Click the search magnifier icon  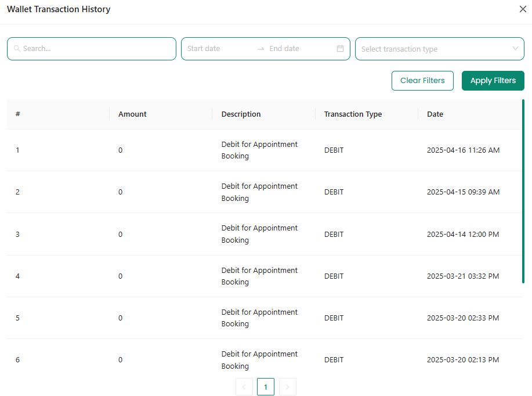[x=17, y=49]
